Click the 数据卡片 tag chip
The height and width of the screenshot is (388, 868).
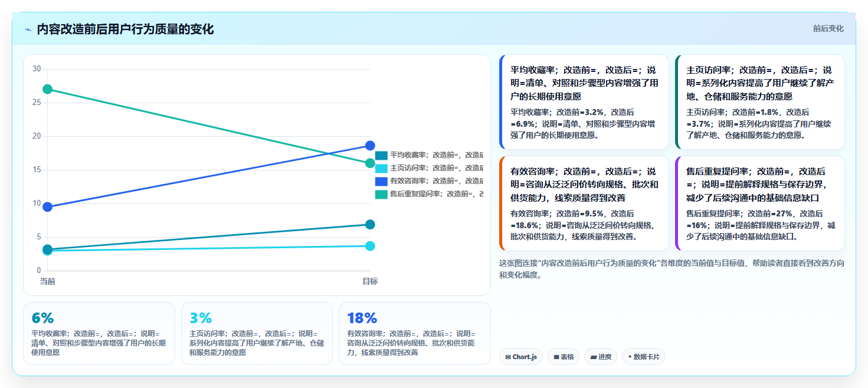pyautogui.click(x=644, y=357)
